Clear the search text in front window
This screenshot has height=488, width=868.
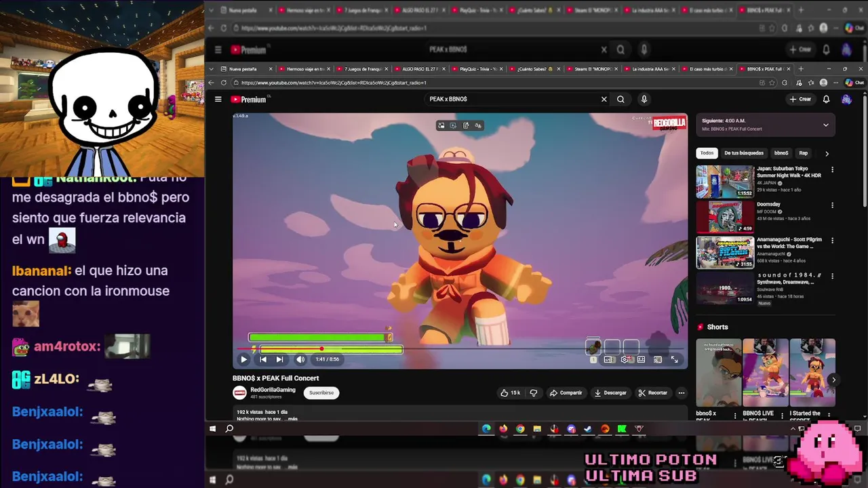(604, 99)
